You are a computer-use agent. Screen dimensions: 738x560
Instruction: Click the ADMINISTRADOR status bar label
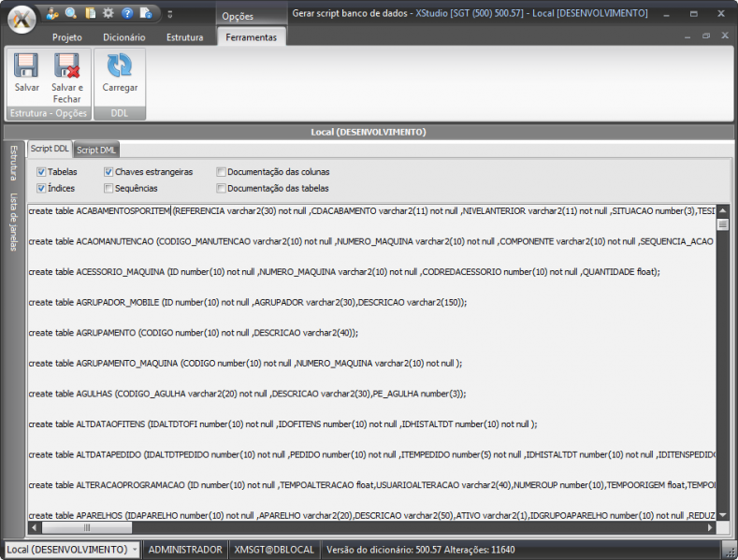tap(185, 550)
